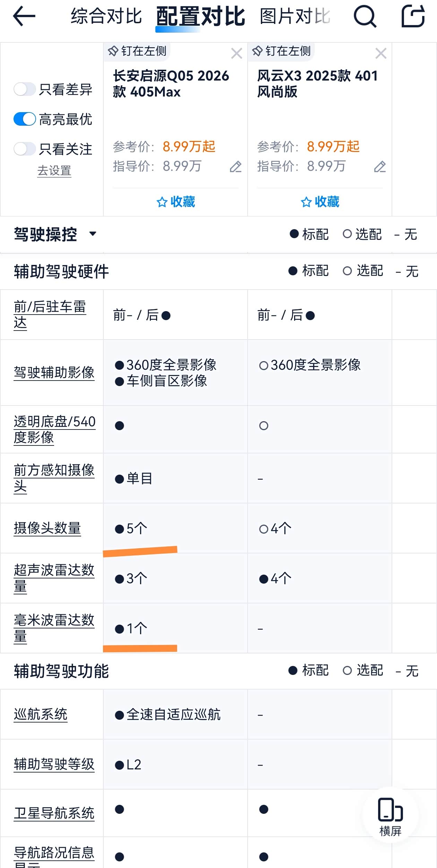Open the 毫米波雷达数量 term explanation
Image resolution: width=437 pixels, height=868 pixels.
pos(54,628)
